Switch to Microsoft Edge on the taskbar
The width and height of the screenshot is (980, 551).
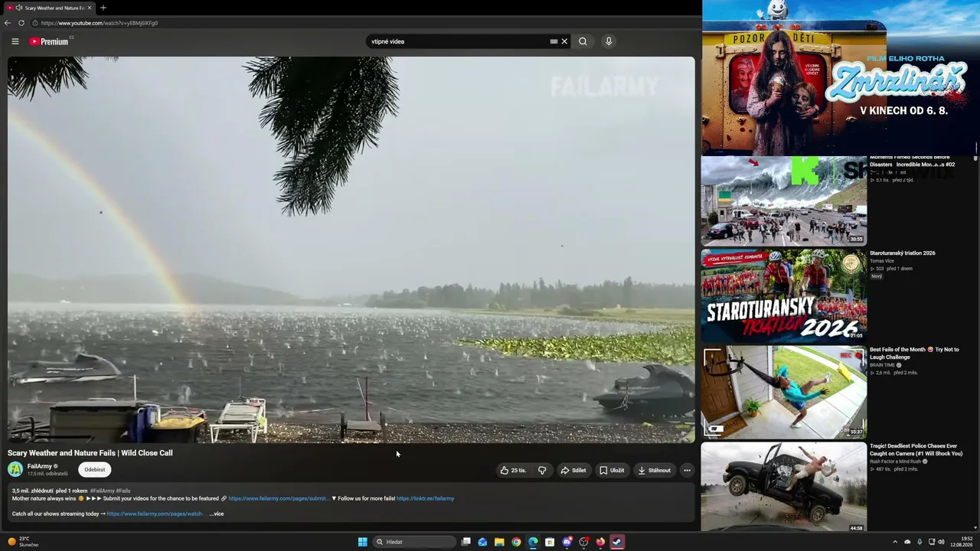click(x=533, y=542)
